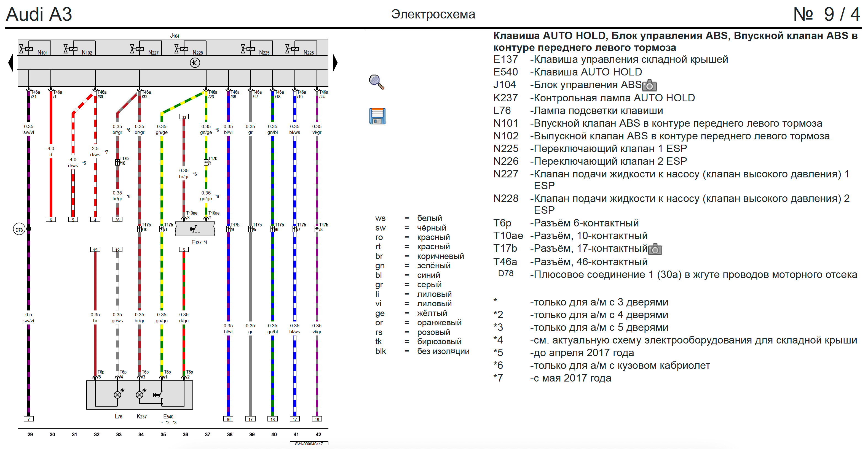Screen dimensions: 868x449
Task: Go to previous page with left arrow
Action: (11, 63)
